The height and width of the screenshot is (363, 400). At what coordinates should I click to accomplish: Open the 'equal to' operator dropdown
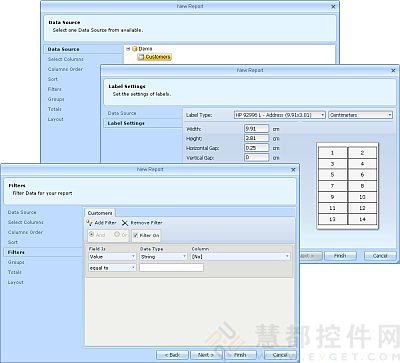(x=112, y=268)
